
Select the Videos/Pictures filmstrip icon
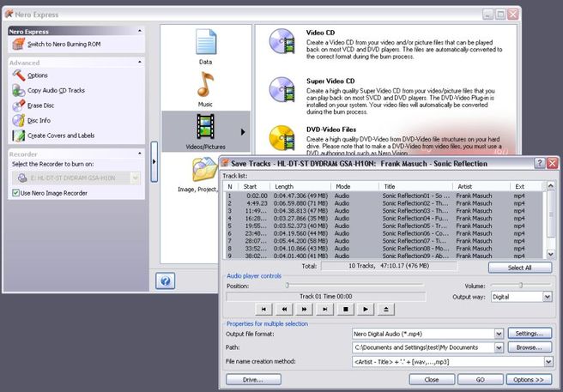[x=205, y=126]
